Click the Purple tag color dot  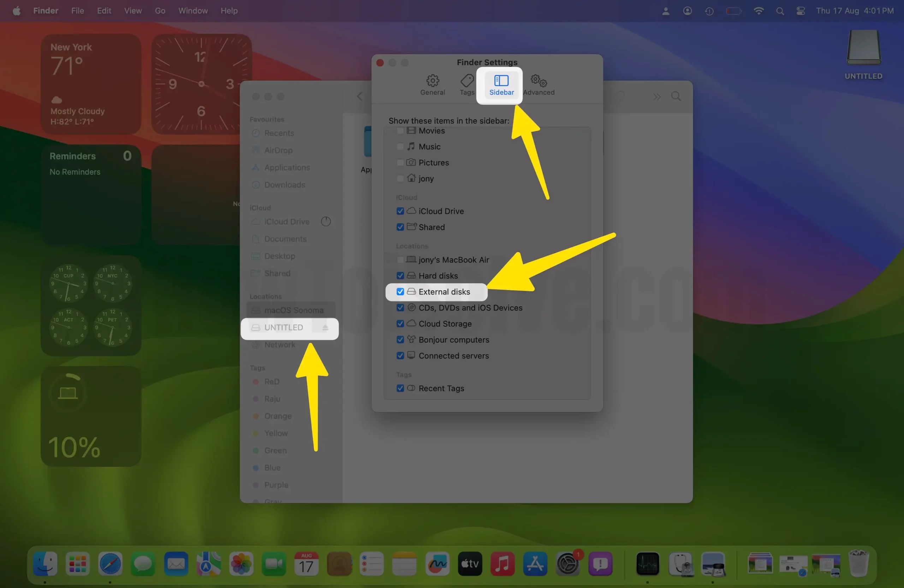point(256,485)
